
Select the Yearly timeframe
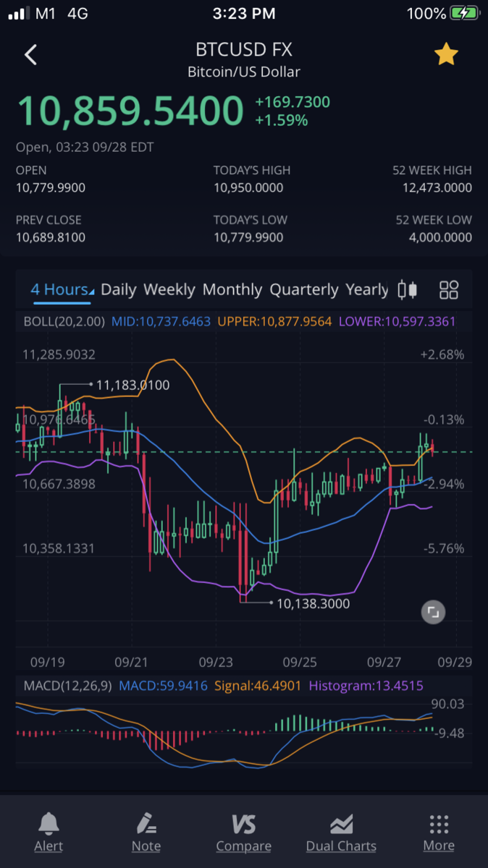[367, 290]
